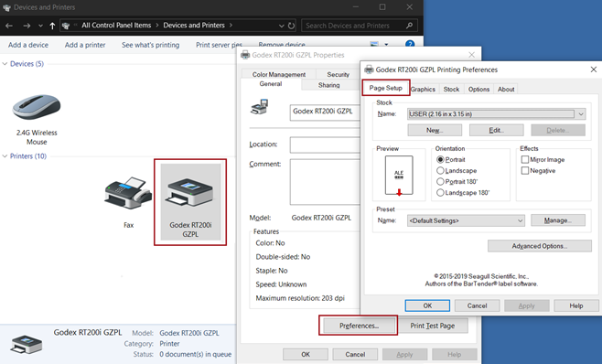Select the Fax device icon

click(128, 193)
